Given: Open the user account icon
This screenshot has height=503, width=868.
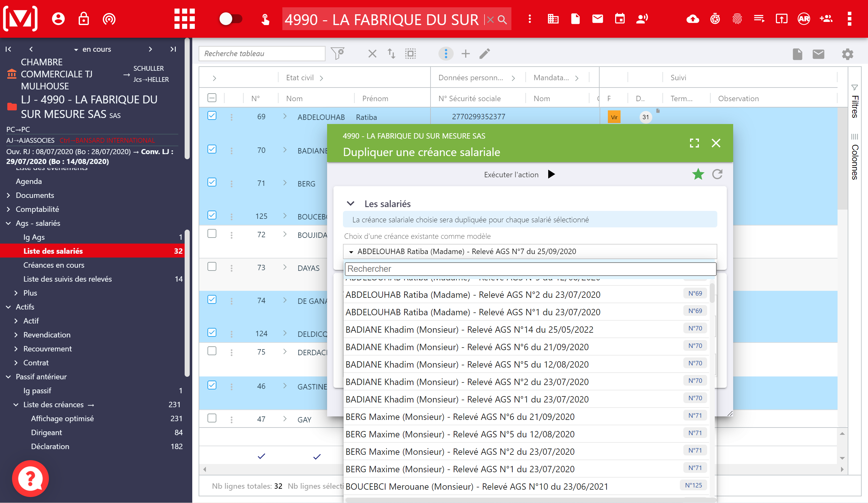Looking at the screenshot, I should (58, 19).
